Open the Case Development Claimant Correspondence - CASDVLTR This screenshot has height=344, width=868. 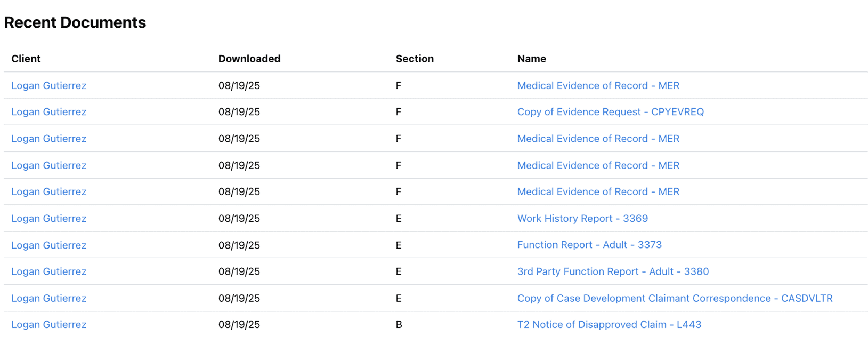(674, 298)
